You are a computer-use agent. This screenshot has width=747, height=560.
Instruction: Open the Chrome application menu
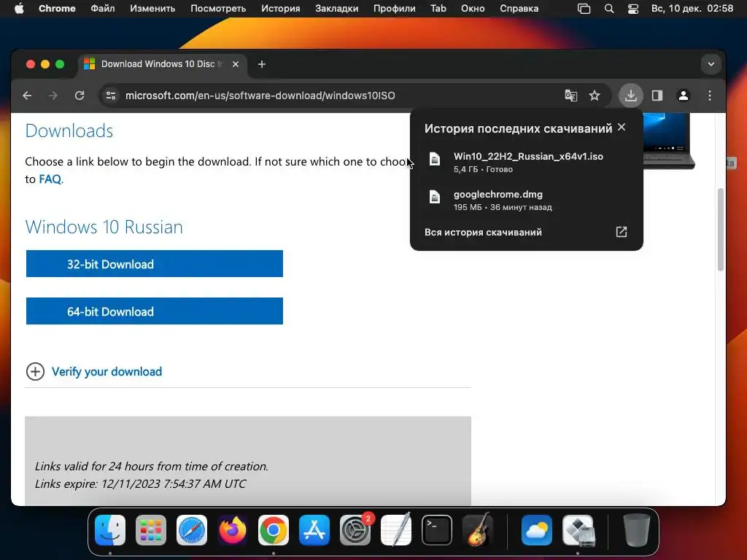pos(57,9)
